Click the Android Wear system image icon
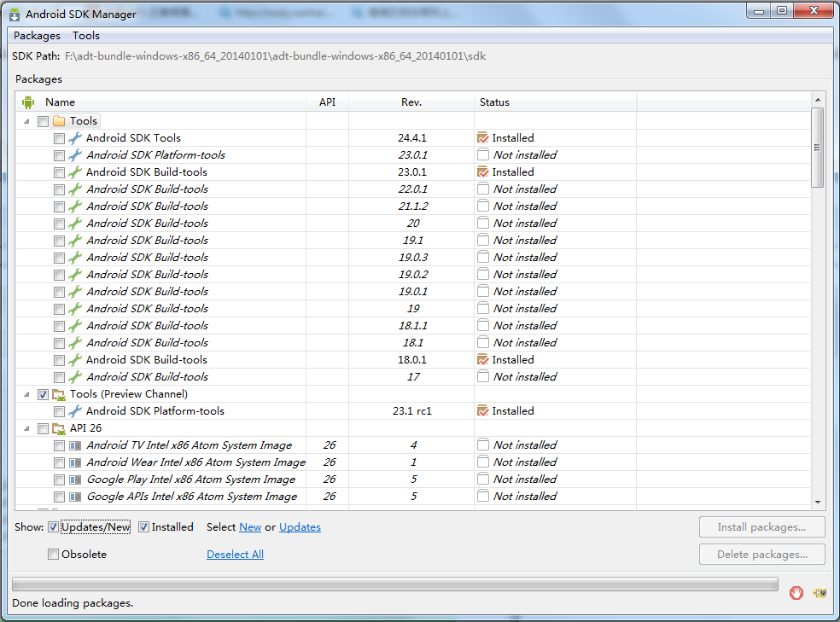 (75, 463)
